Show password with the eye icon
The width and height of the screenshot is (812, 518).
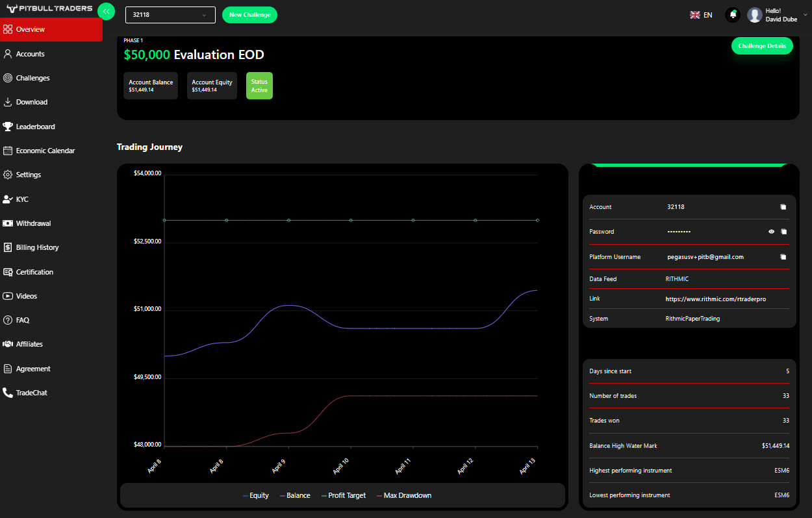[x=771, y=232]
